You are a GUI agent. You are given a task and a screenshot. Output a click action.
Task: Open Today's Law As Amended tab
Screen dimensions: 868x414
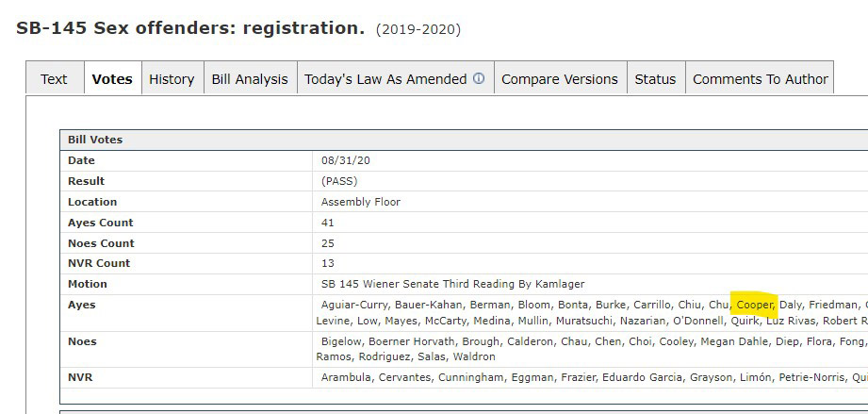click(x=385, y=79)
